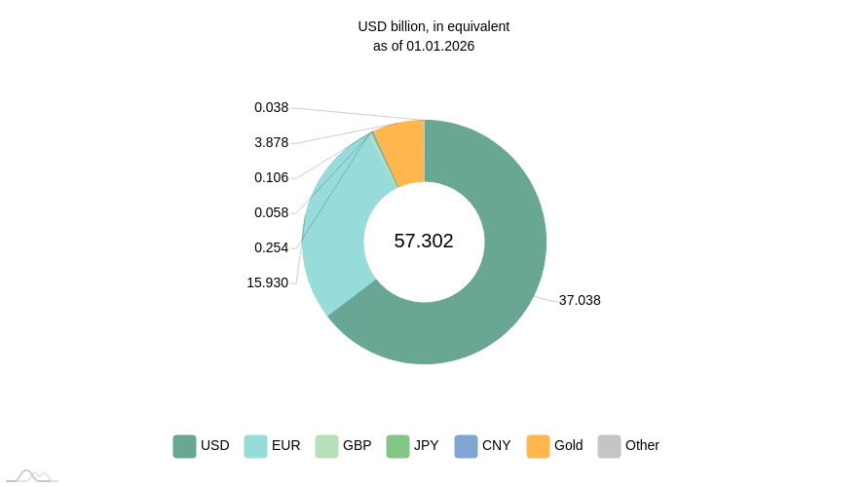Image resolution: width=868 pixels, height=487 pixels.
Task: Click the "USD billion, in equivalent" title
Action: (x=434, y=26)
